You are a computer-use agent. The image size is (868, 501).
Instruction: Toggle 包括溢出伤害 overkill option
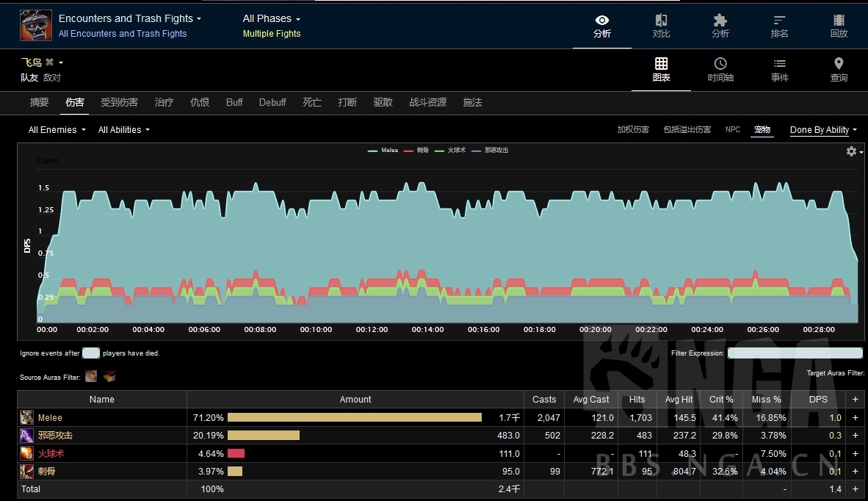687,130
